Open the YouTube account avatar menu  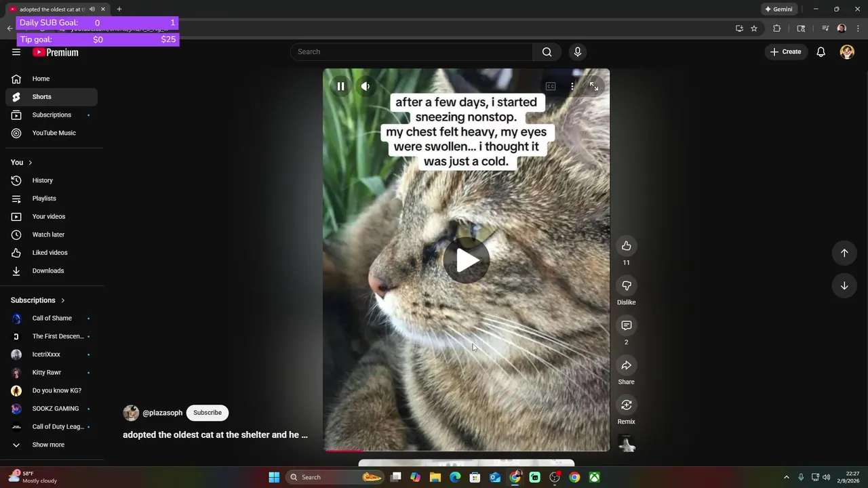tap(847, 52)
